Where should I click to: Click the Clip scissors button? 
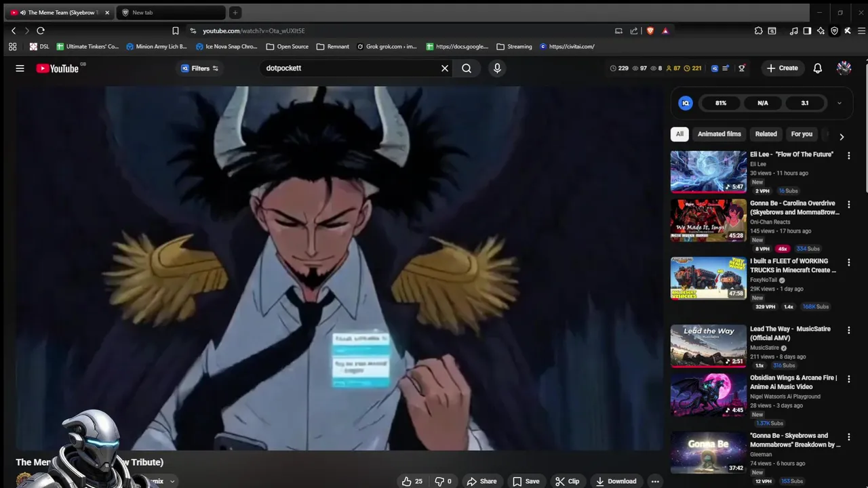click(x=567, y=481)
